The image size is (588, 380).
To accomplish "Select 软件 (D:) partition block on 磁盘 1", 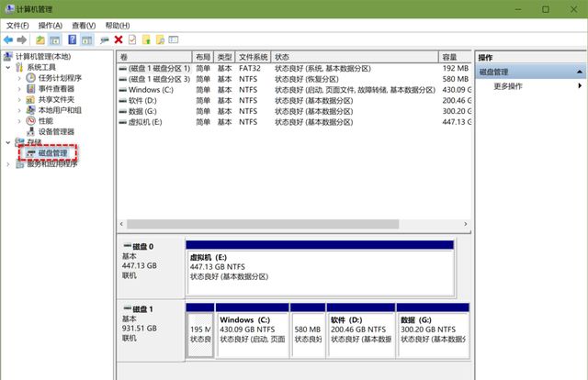I will point(361,331).
